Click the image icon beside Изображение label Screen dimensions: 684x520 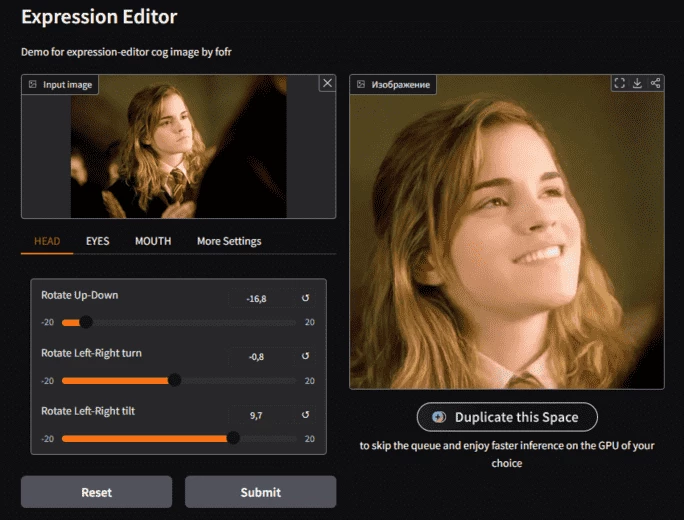(361, 84)
